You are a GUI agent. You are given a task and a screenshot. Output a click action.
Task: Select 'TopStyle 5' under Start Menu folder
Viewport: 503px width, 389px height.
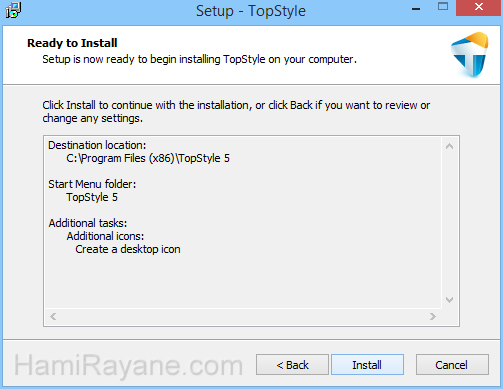[92, 197]
